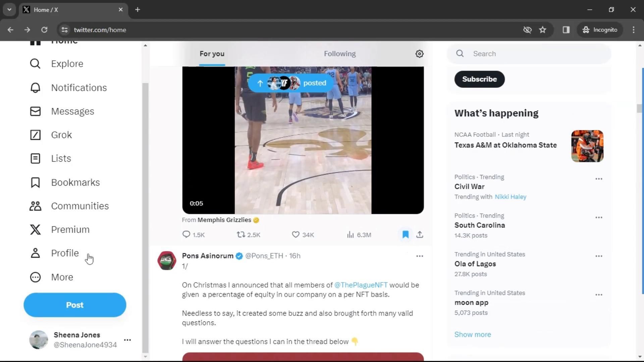Open timeline settings gear icon

point(419,54)
